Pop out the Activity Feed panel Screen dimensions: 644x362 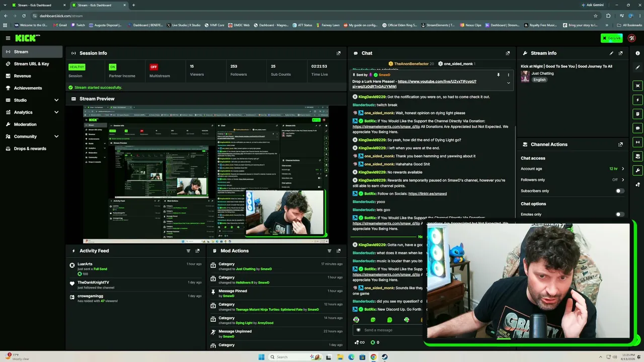(198, 251)
